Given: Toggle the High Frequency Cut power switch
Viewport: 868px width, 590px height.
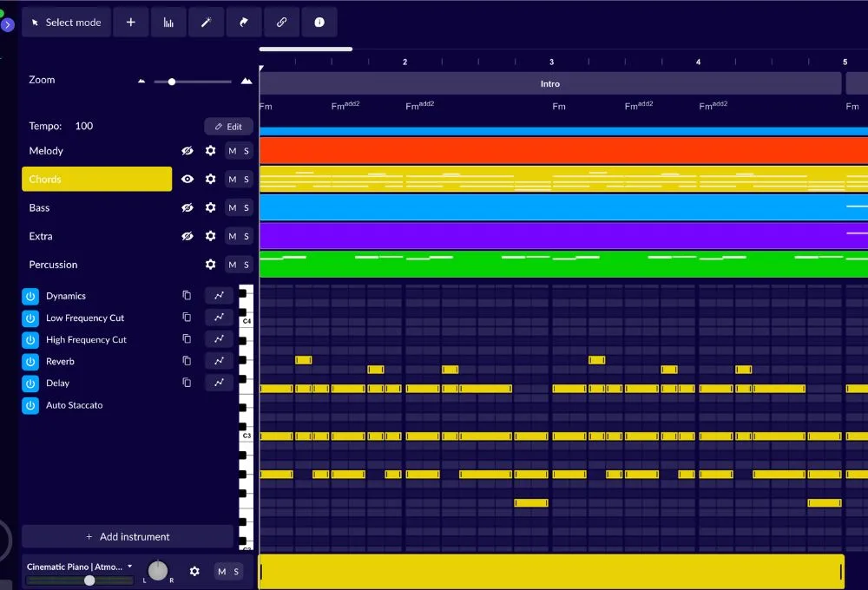Looking at the screenshot, I should [30, 340].
